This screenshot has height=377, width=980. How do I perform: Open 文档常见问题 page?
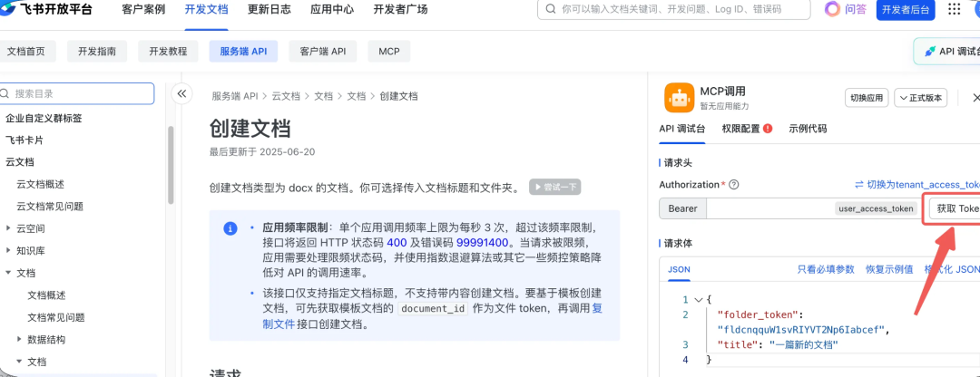click(56, 317)
